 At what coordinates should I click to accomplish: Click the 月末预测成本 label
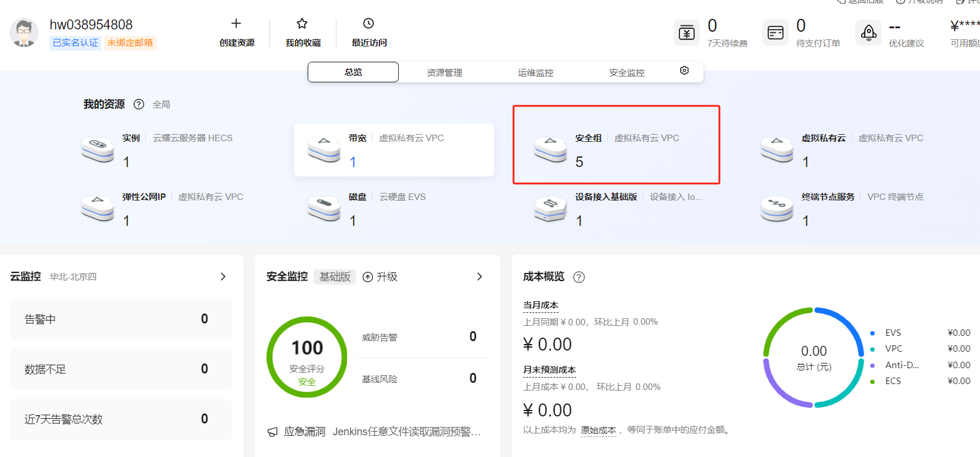pos(549,369)
